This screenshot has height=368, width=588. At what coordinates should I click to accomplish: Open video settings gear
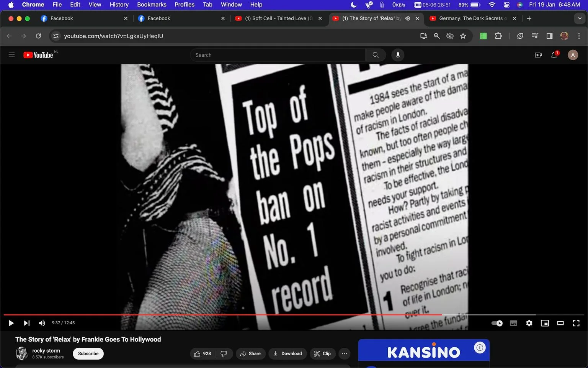click(529, 323)
